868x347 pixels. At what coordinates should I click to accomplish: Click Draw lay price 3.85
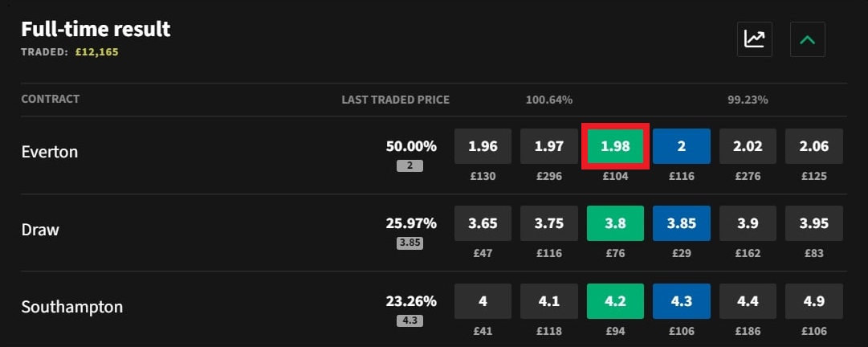pyautogui.click(x=681, y=224)
